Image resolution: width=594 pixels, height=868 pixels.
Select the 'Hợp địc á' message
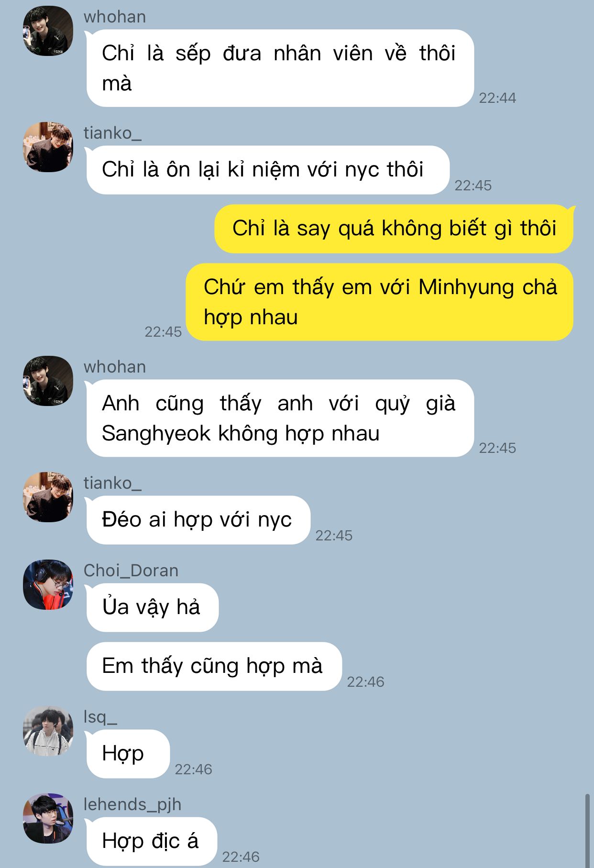tap(152, 842)
